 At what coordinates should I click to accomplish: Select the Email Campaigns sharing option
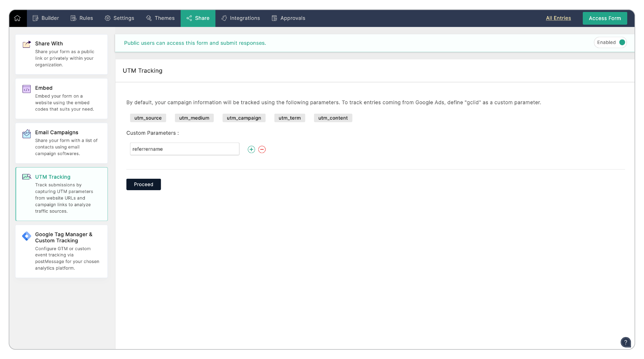pyautogui.click(x=61, y=143)
